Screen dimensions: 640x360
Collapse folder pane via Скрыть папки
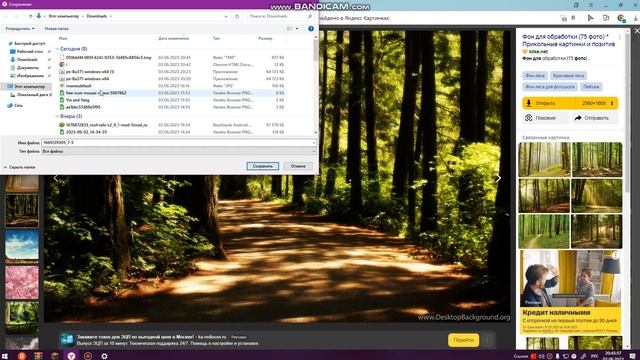point(19,167)
